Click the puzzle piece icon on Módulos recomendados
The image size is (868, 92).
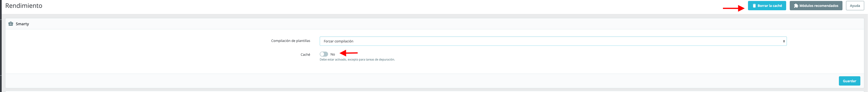(x=796, y=6)
